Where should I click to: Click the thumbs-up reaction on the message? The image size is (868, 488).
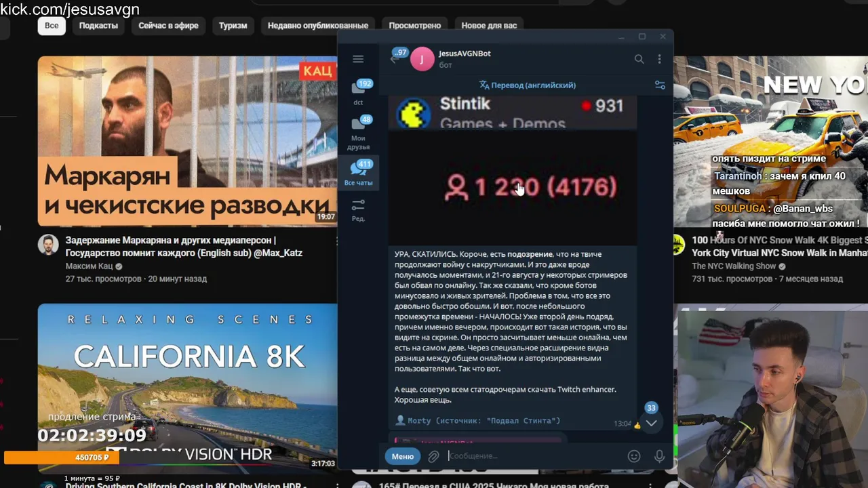pyautogui.click(x=637, y=425)
